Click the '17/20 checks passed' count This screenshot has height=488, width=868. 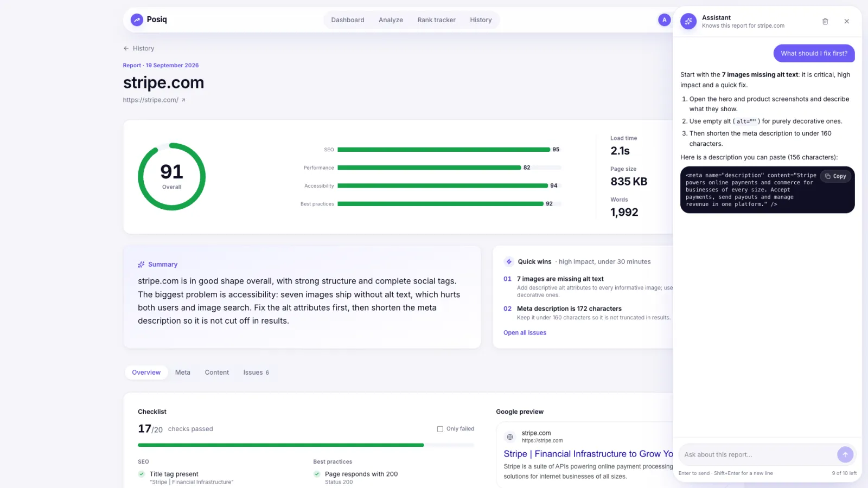click(175, 429)
